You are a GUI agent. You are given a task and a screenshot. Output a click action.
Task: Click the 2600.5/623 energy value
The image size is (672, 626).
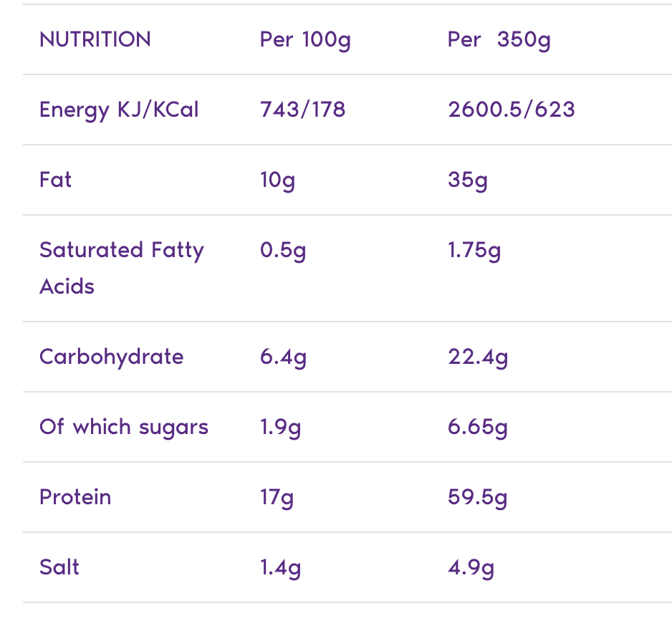pyautogui.click(x=511, y=110)
